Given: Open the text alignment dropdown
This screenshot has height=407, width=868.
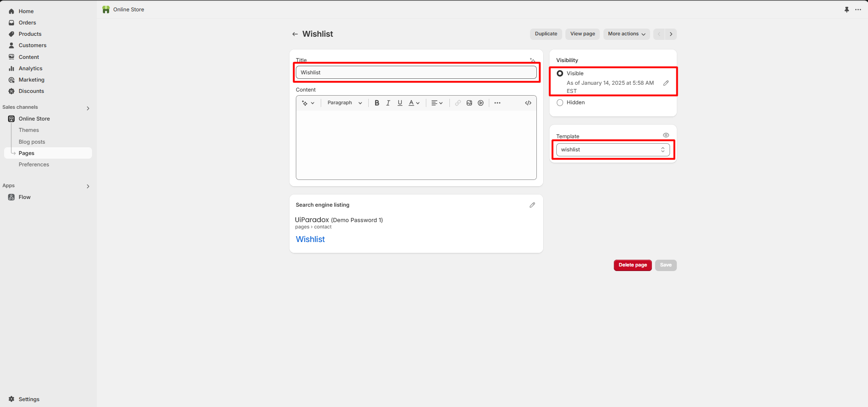Looking at the screenshot, I should click(x=437, y=103).
